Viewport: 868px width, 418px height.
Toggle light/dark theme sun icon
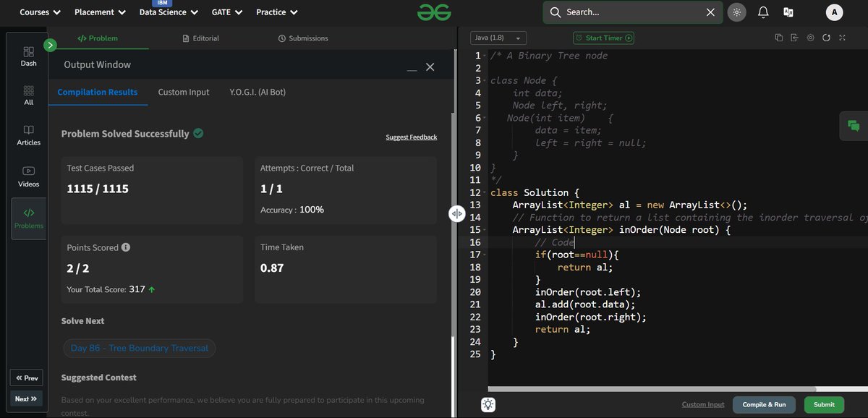736,12
